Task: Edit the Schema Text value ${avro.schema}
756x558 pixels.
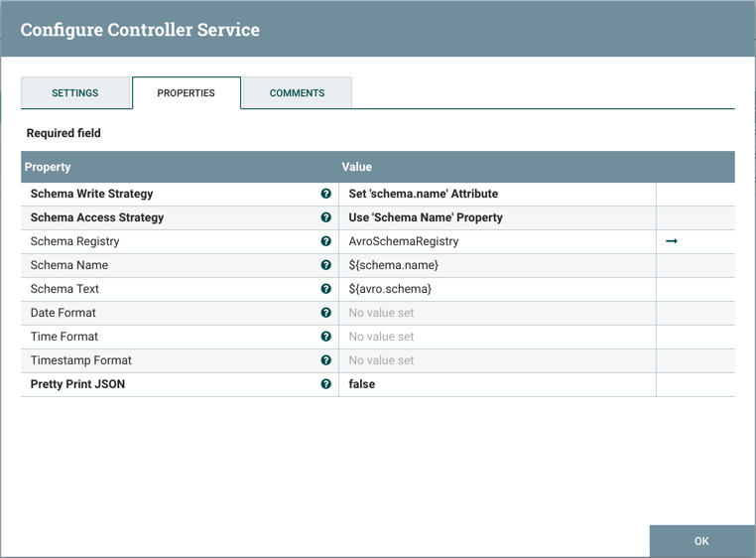Action: click(x=496, y=289)
